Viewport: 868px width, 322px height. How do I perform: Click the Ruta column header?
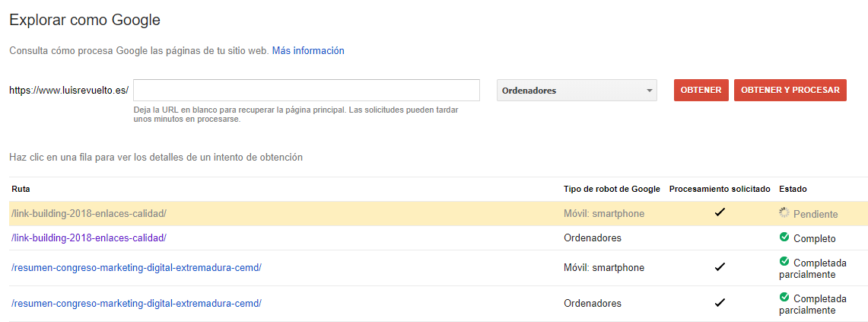click(x=21, y=189)
